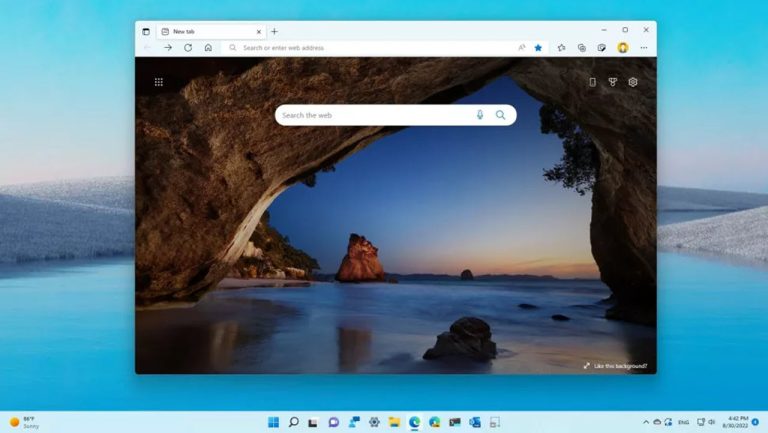Go to the home page
This screenshot has width=768, height=433.
[208, 48]
